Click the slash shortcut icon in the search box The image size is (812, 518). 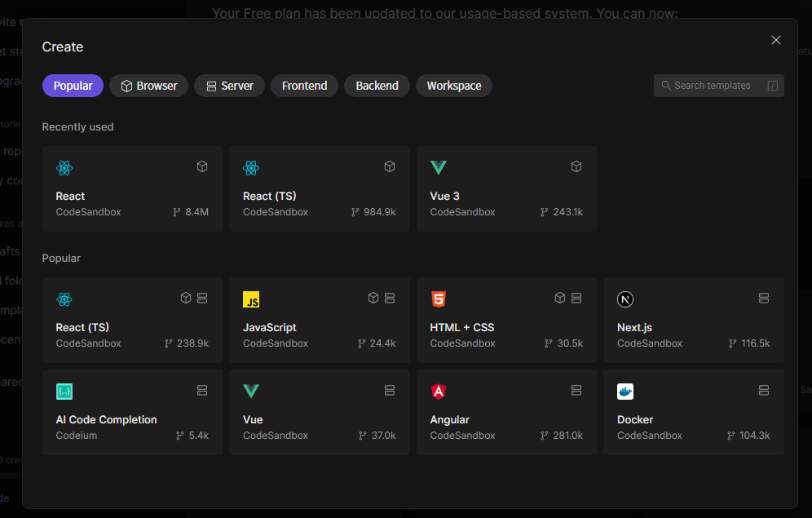(x=772, y=86)
